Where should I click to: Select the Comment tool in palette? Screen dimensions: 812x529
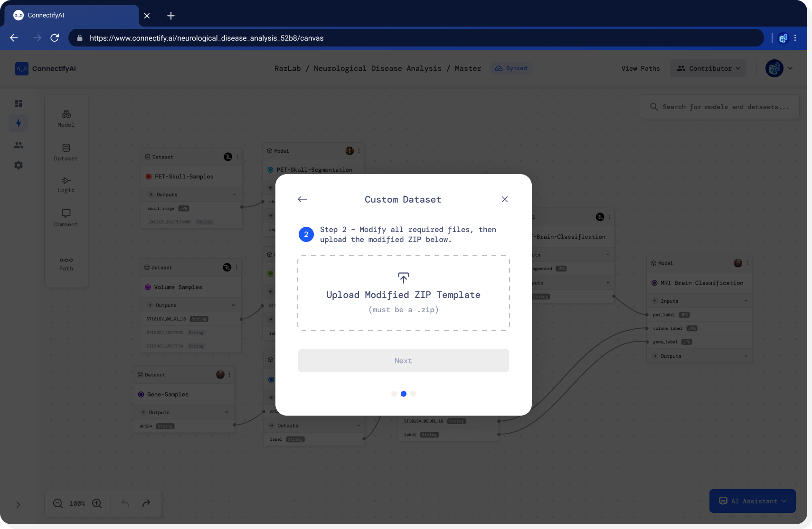66,218
